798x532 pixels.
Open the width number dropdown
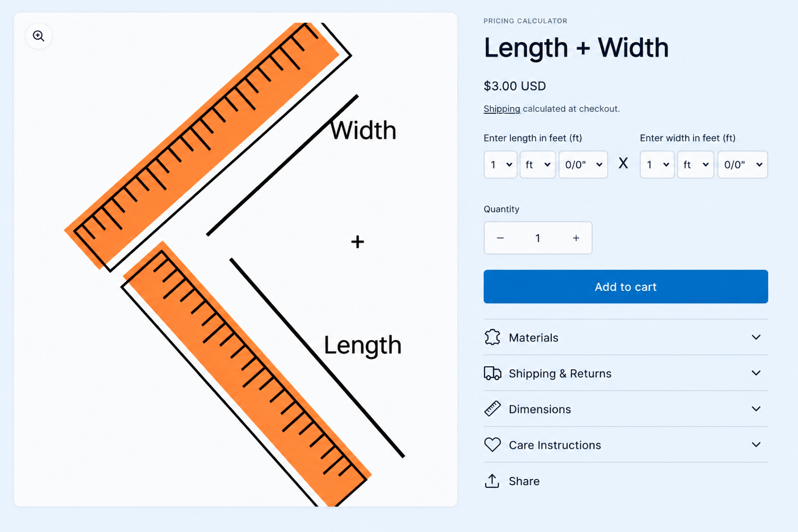click(657, 165)
